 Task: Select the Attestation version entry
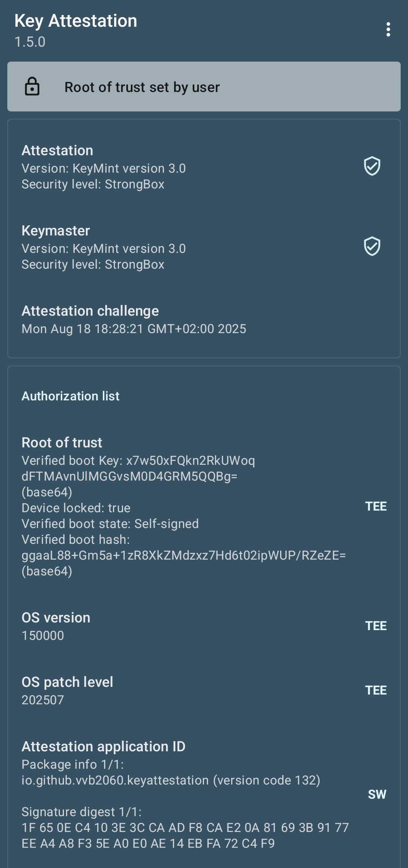[104, 168]
